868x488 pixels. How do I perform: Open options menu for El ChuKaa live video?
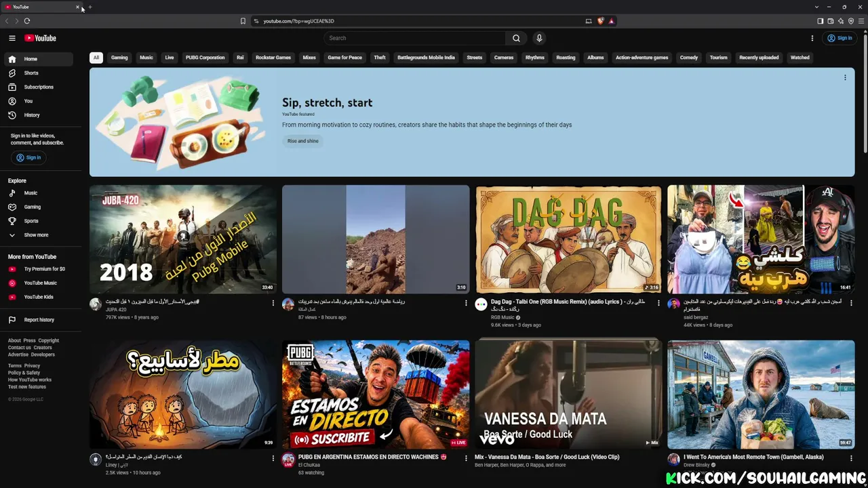click(466, 458)
